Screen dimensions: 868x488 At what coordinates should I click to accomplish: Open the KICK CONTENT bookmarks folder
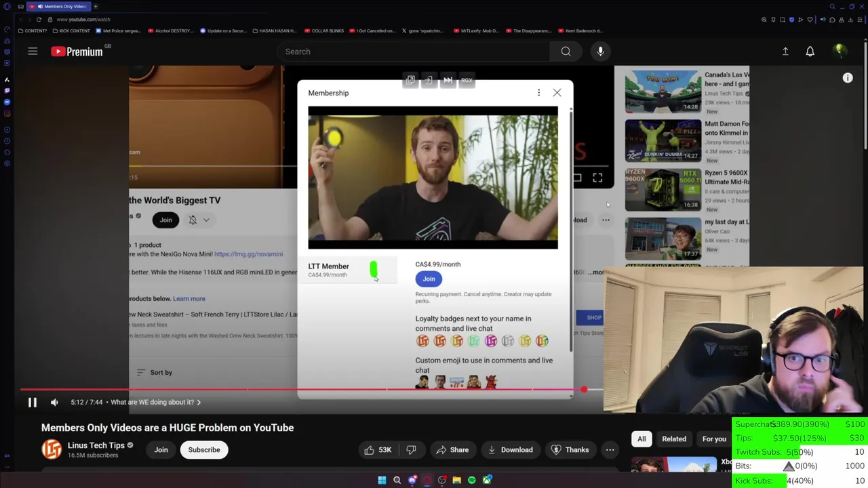pyautogui.click(x=71, y=30)
